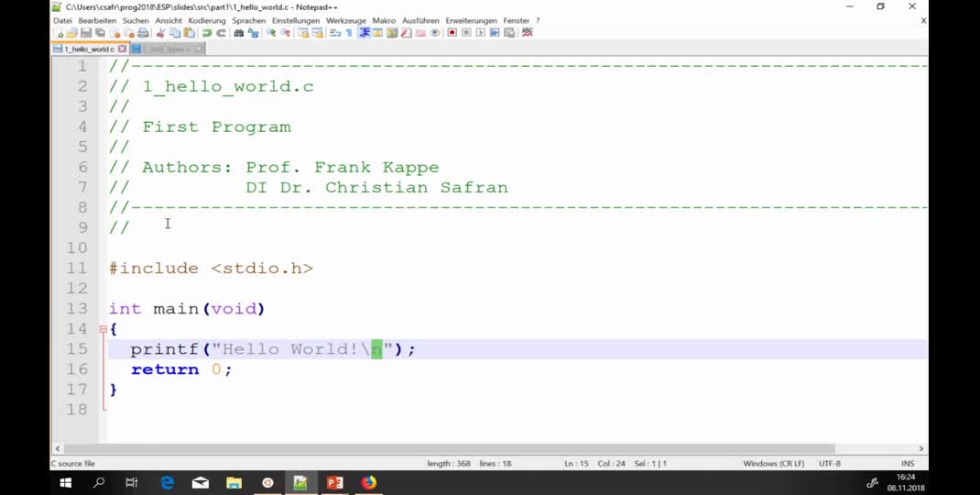Image resolution: width=980 pixels, height=495 pixels.
Task: Play back the recorded macro icon
Action: 480,32
